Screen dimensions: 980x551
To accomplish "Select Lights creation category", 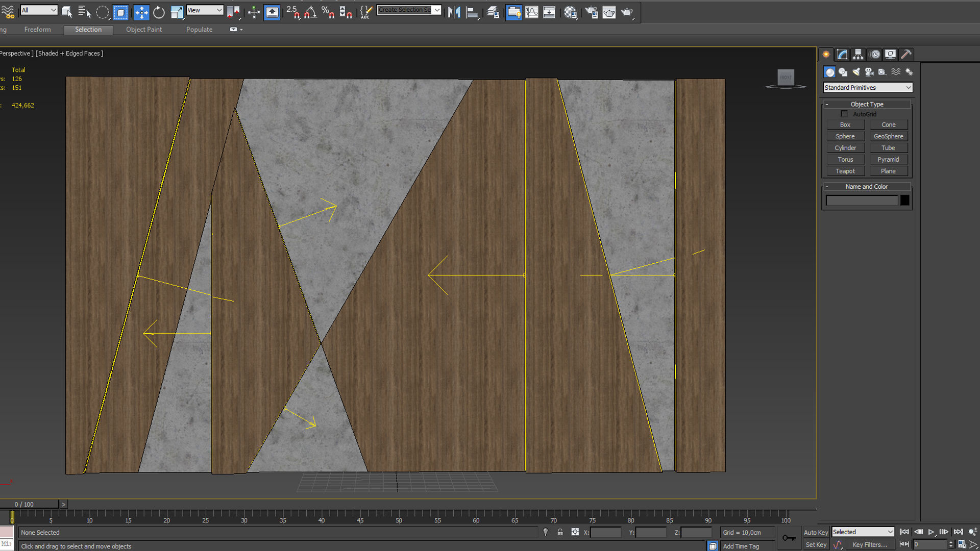I will (x=856, y=72).
